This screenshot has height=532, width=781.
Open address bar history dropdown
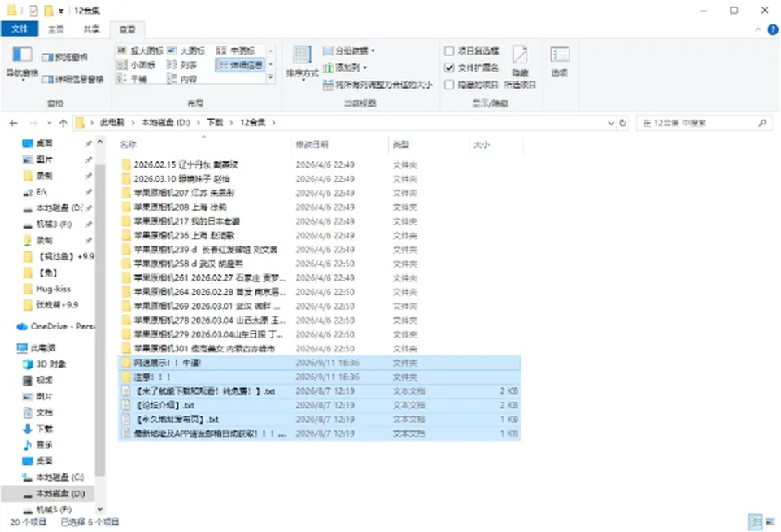coord(611,123)
